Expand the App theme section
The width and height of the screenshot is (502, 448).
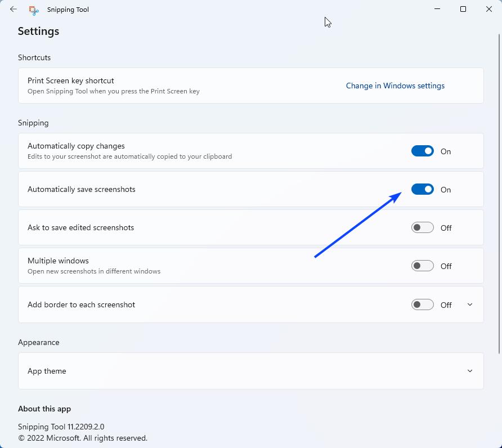(250, 371)
